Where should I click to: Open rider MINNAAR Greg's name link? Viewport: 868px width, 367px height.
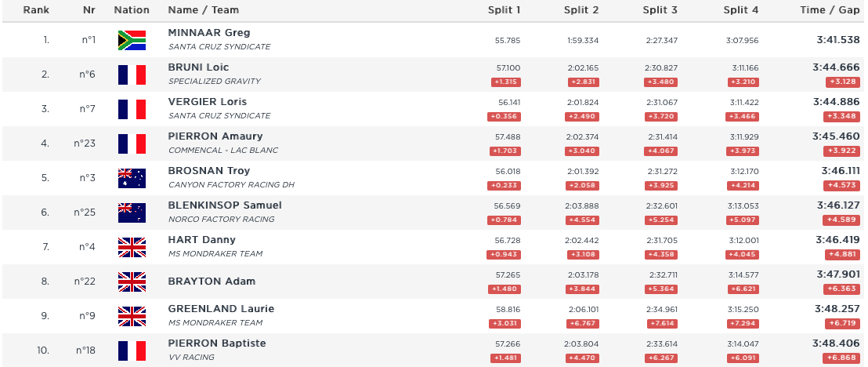point(209,33)
